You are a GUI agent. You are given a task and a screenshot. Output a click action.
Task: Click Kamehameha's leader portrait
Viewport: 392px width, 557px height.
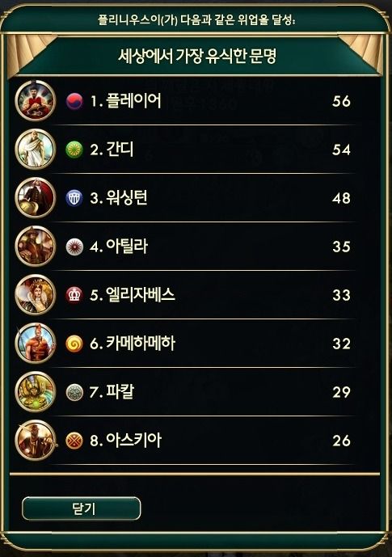pos(35,343)
